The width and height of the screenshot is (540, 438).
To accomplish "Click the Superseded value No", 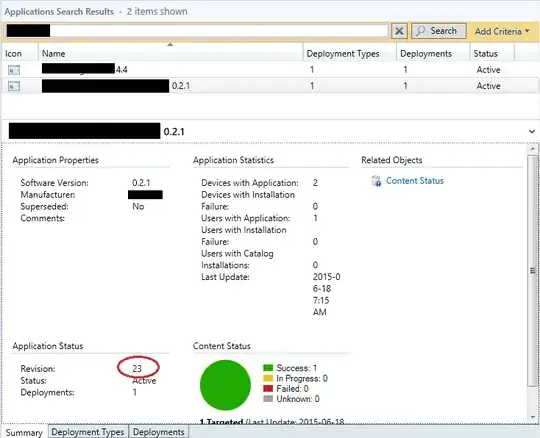I will click(138, 206).
